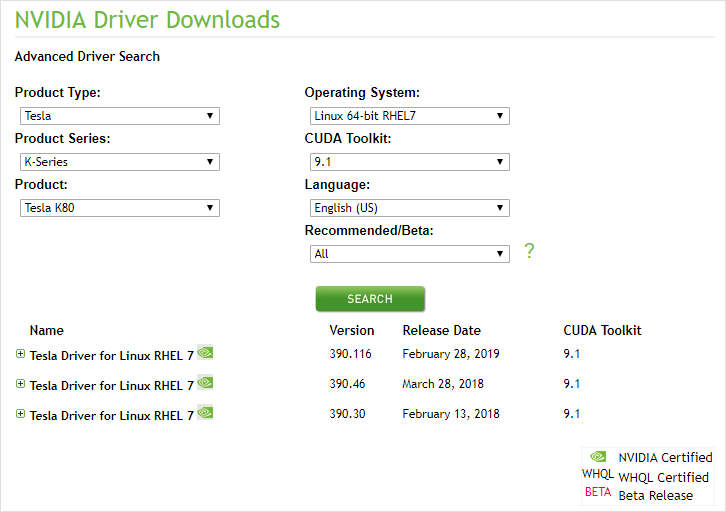The width and height of the screenshot is (726, 512).
Task: Click release date February 28, 2019
Action: click(451, 354)
